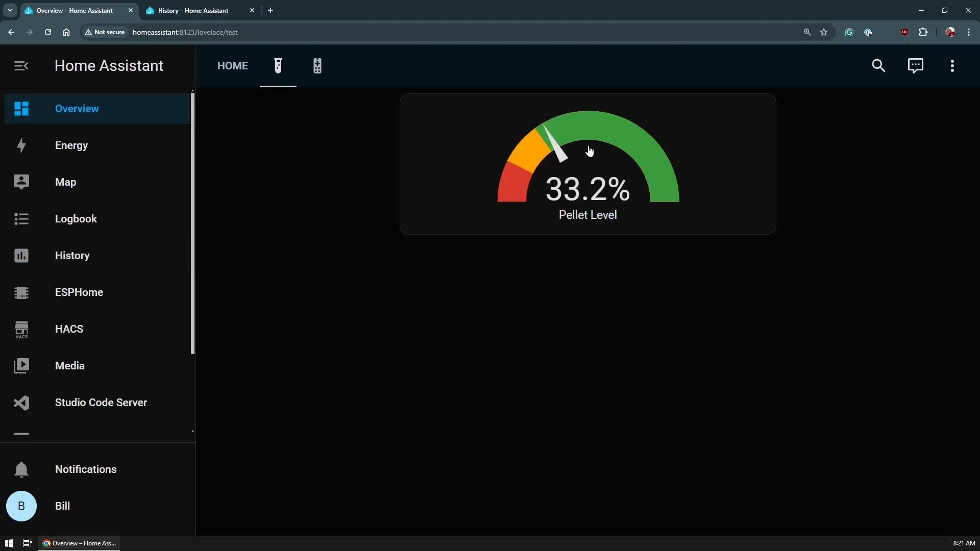Image resolution: width=980 pixels, height=551 pixels.
Task: Open the Logbook panel
Action: tap(76, 219)
